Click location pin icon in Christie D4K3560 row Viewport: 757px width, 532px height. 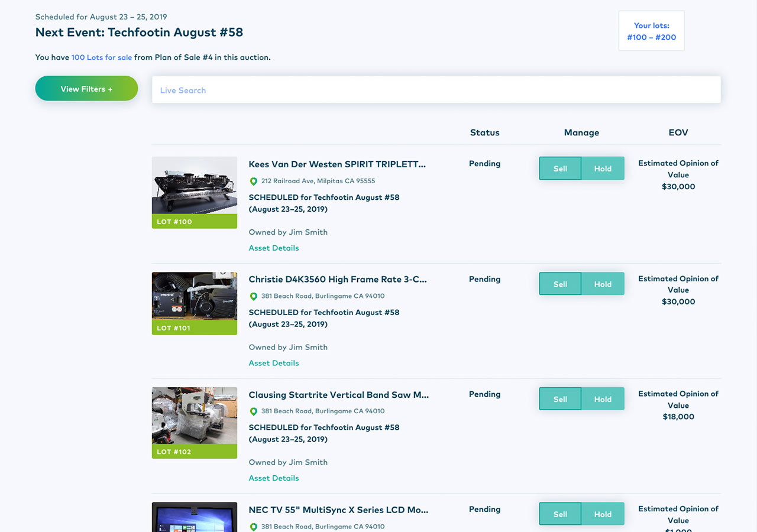(x=254, y=296)
